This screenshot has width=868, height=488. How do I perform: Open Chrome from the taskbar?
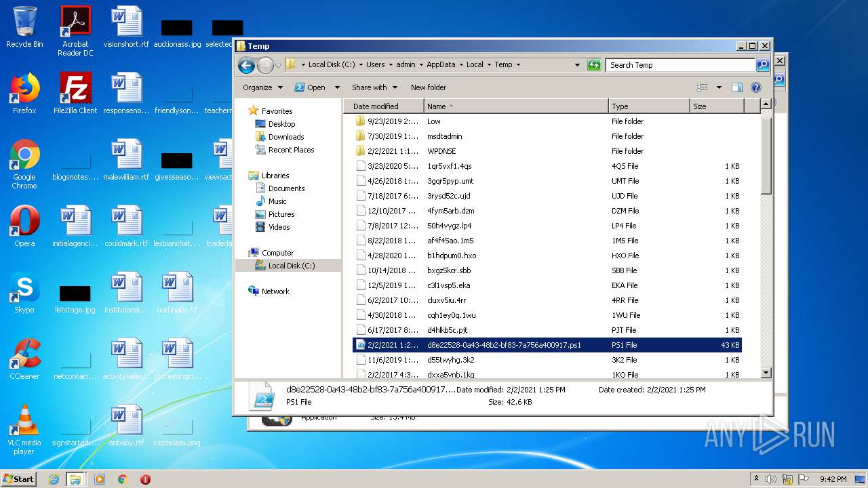[122, 479]
